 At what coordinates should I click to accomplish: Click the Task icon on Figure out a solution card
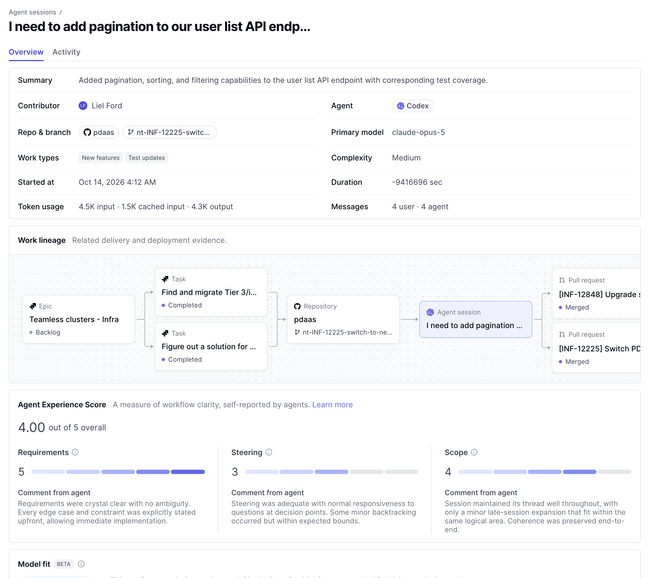(165, 333)
